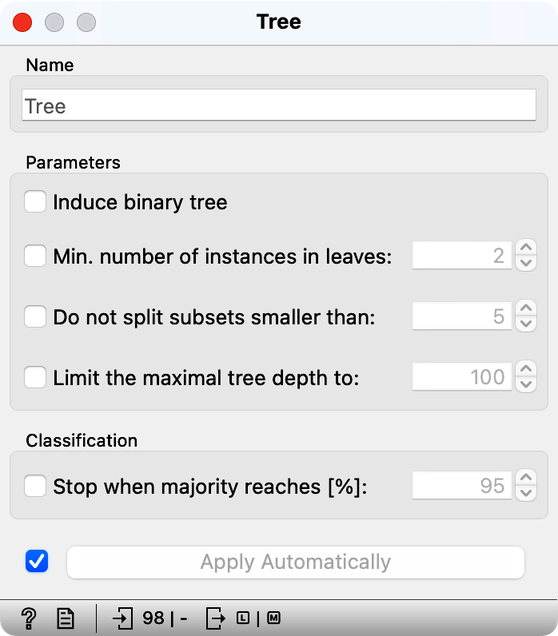The image size is (558, 636).
Task: Click the tree depth value field showing 100
Action: pos(462,377)
